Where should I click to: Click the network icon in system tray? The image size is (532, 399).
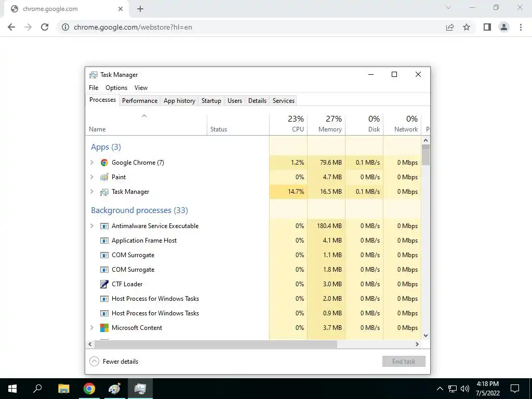[x=453, y=389]
